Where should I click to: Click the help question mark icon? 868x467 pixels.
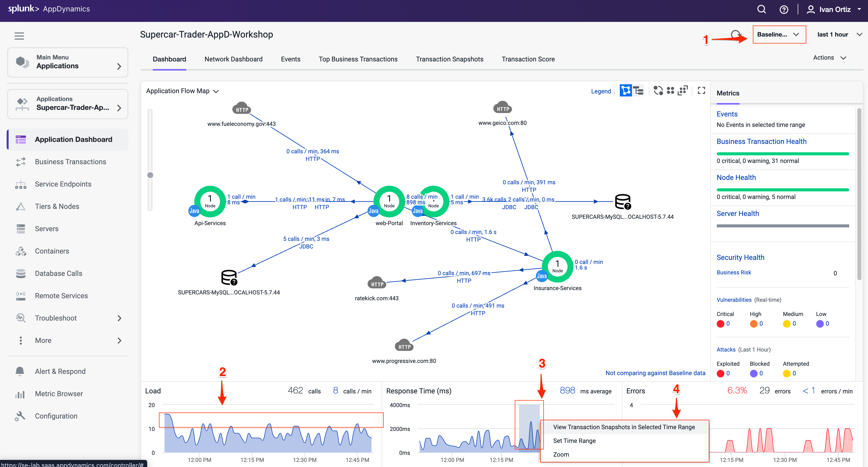pos(784,9)
